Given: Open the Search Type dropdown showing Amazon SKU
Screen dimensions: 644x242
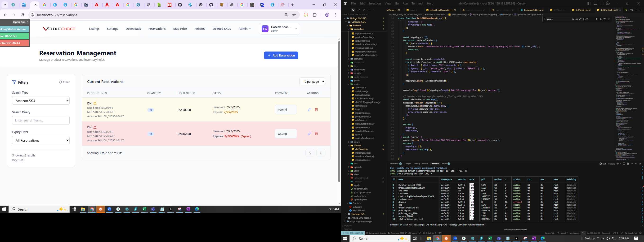Looking at the screenshot, I should (x=41, y=100).
